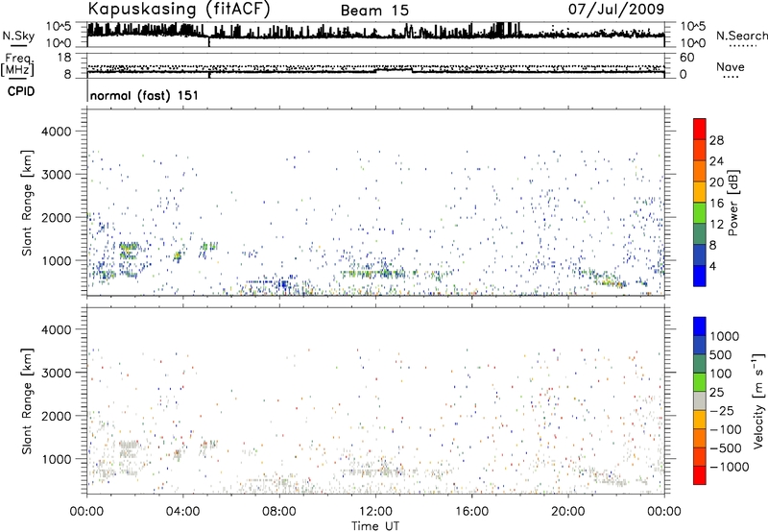Click 'Slant Range [km]' label of velocity panel
768x532 pixels.
[27, 401]
